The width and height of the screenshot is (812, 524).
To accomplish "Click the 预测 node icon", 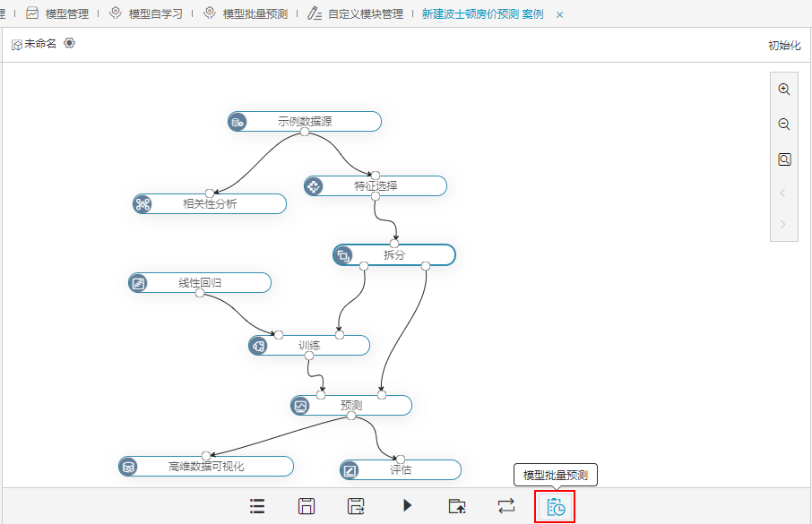I will [300, 406].
